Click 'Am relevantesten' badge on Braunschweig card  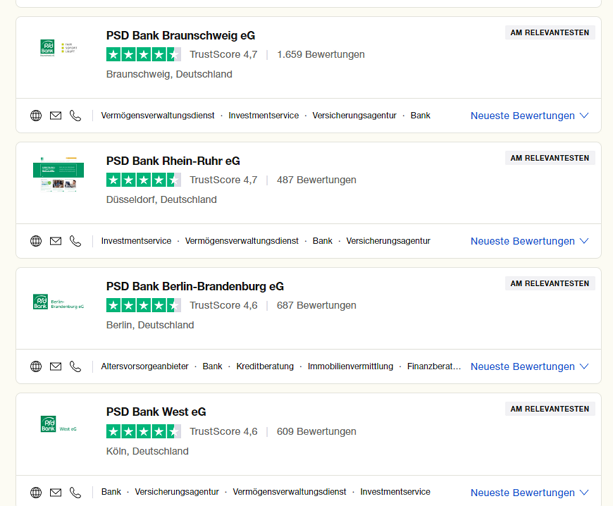pyautogui.click(x=550, y=32)
